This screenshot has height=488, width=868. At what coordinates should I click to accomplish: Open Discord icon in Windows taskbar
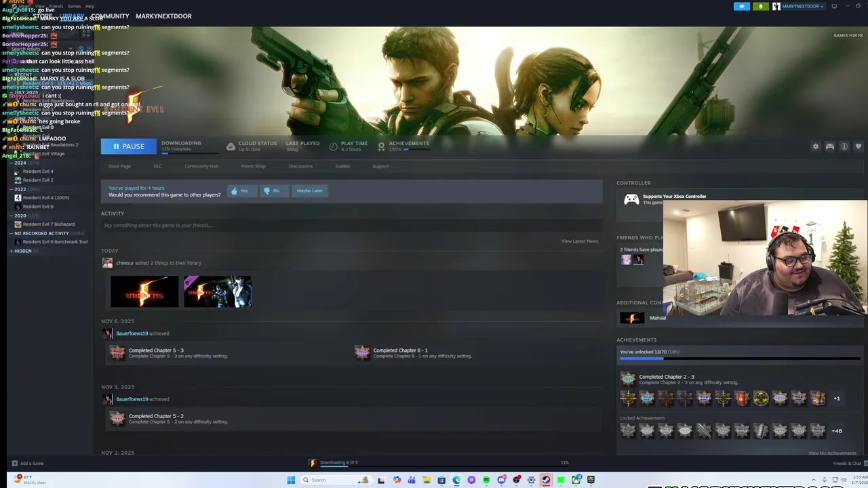pos(501,480)
